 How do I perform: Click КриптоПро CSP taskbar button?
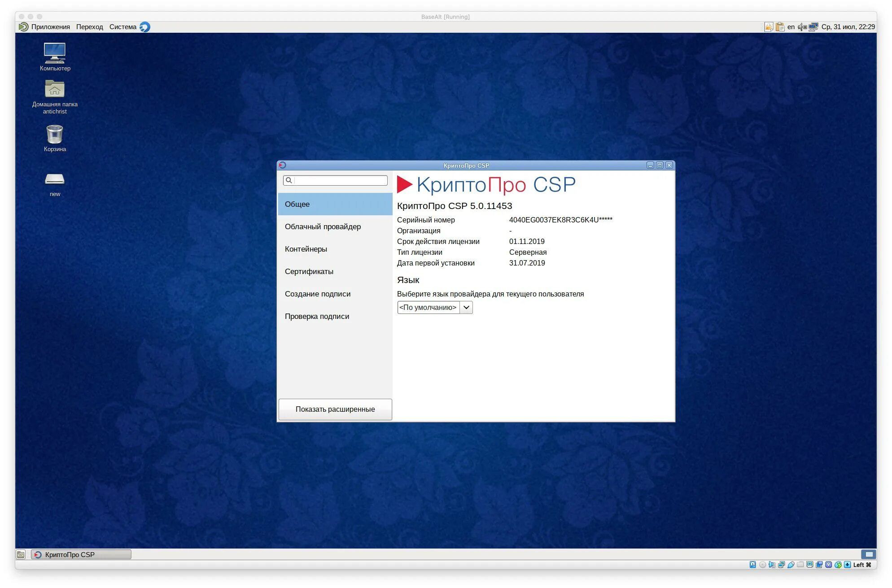[x=81, y=554]
